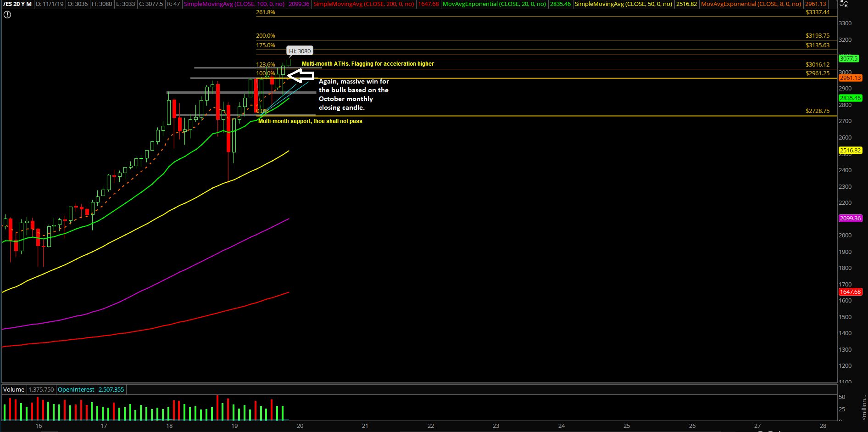Click the L: 3033 low value
The width and height of the screenshot is (868, 432).
click(x=125, y=4)
